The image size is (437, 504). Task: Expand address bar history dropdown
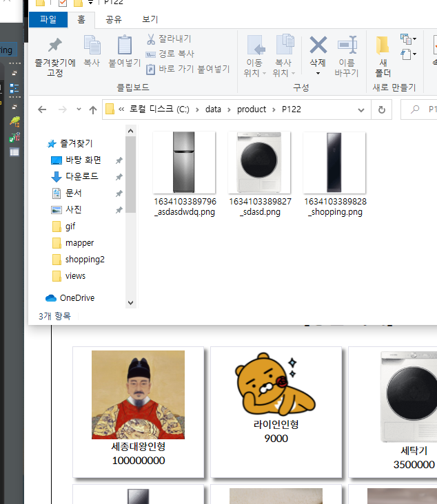point(361,110)
